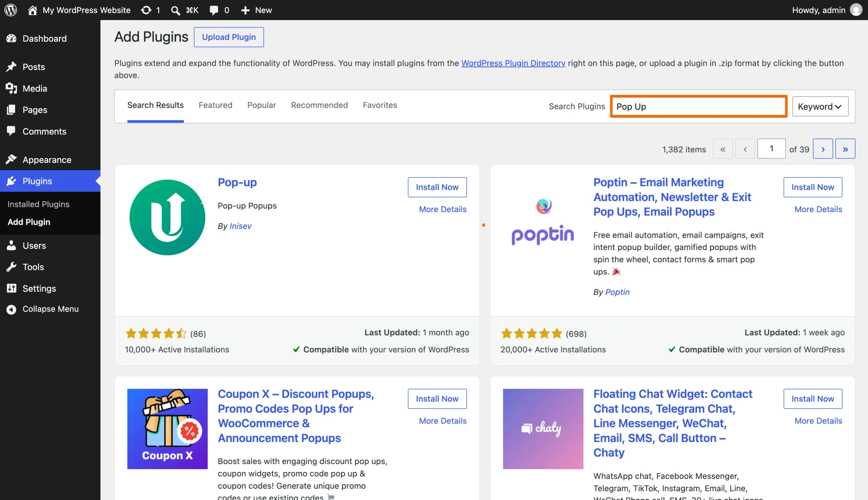Select the Search Results tab
868x500 pixels.
[155, 105]
